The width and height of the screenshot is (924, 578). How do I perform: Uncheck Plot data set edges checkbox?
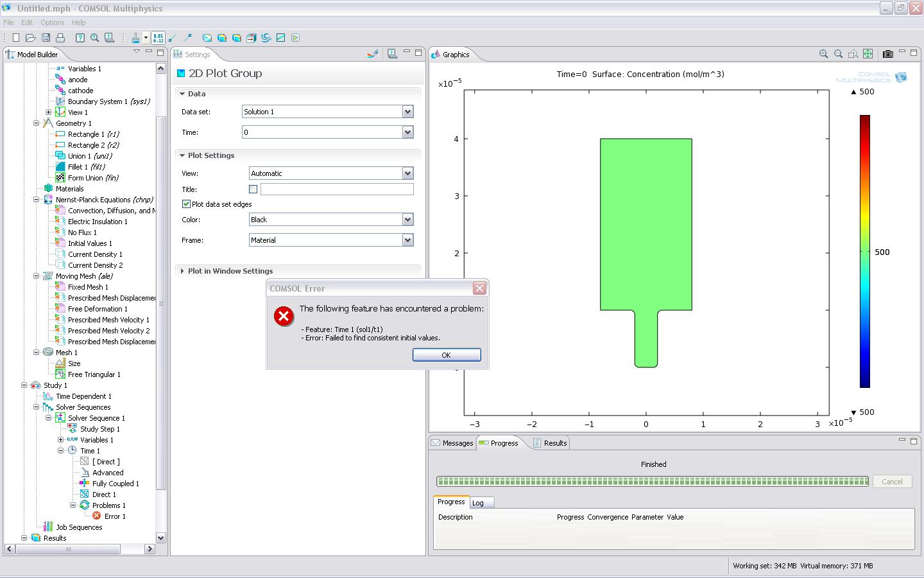coord(187,204)
